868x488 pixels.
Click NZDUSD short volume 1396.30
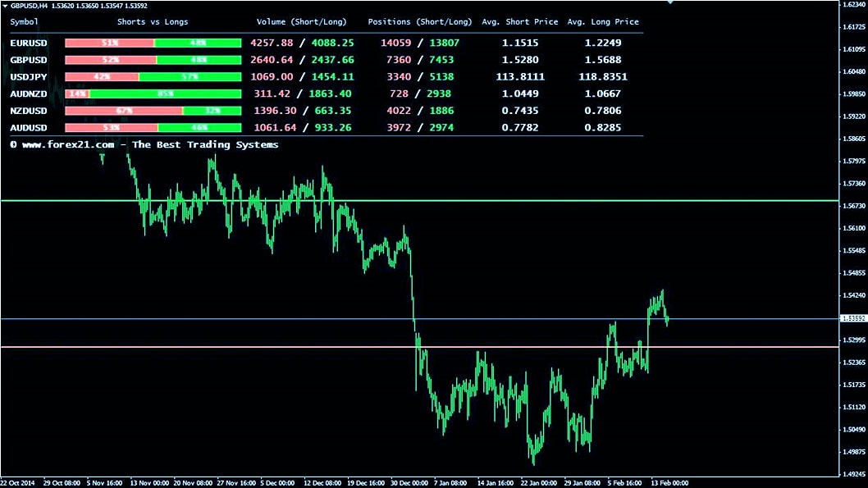[x=275, y=111]
